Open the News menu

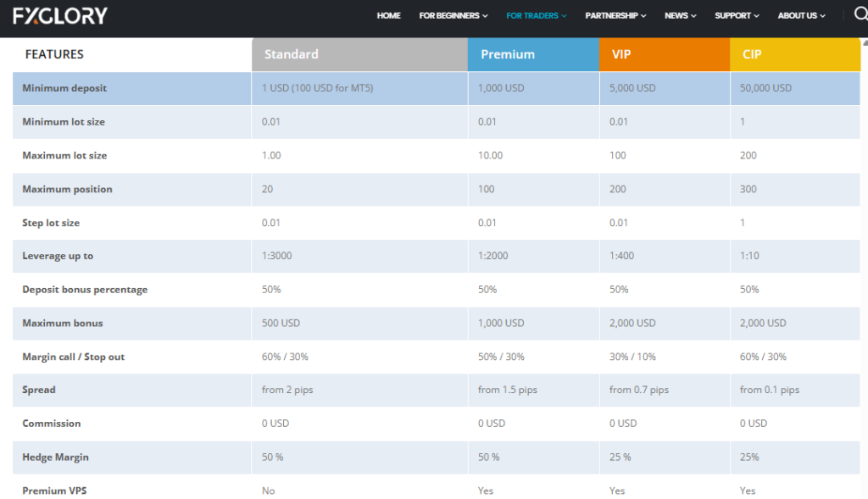pos(681,15)
